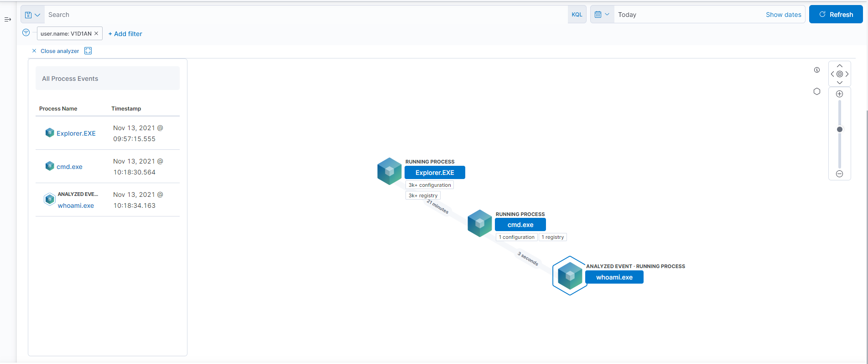Viewport: 868px width, 364px height.
Task: Open cmd.exe 1 registry event
Action: click(x=552, y=237)
